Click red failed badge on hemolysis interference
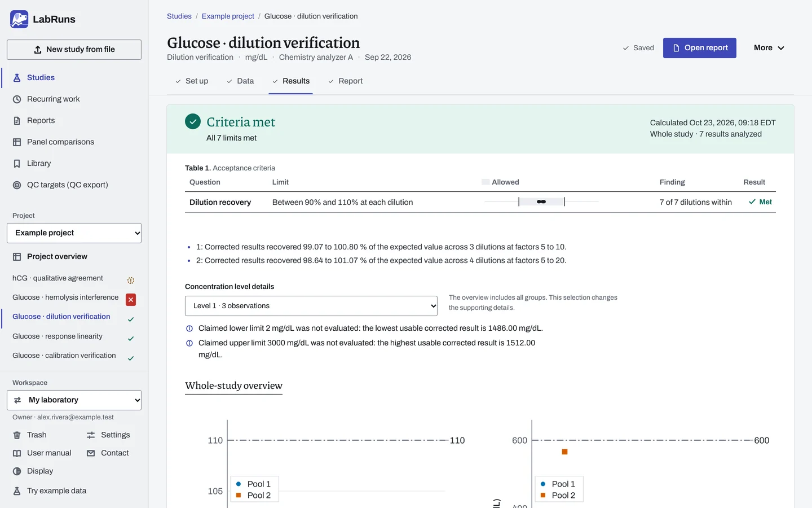812x508 pixels. coord(131,300)
